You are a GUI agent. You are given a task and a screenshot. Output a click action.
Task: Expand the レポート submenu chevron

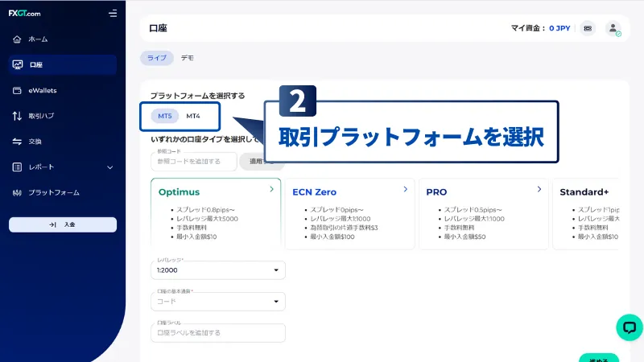pos(109,167)
